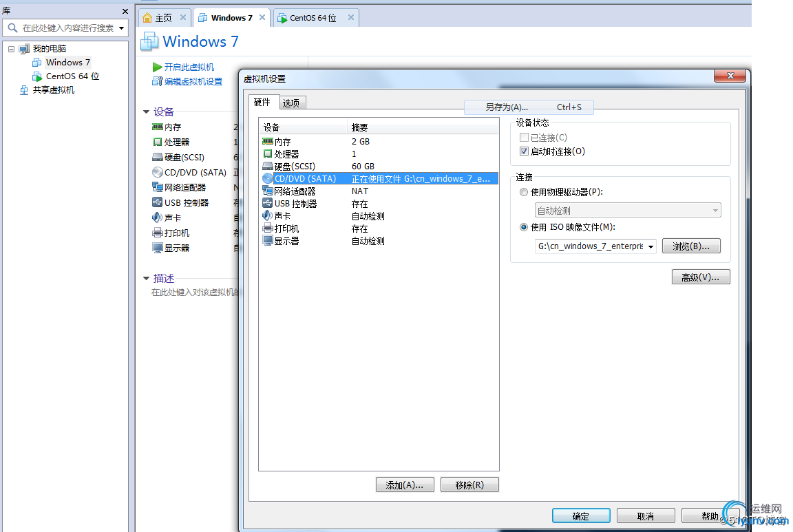
Task: Click the printer icon in dialog device list
Action: pos(268,228)
